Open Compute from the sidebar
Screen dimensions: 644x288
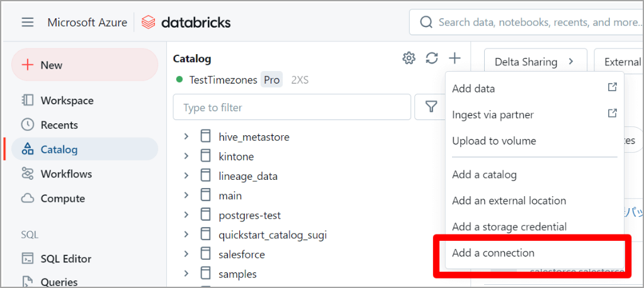click(62, 199)
